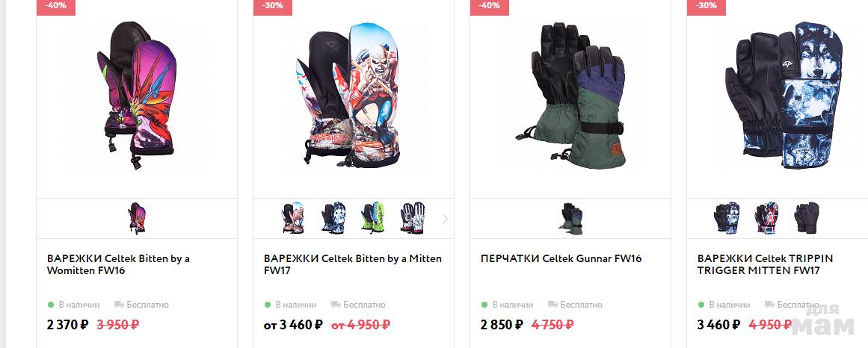The image size is (868, 348).
Task: Select first color thumbnail of Bitten by a Mitten
Action: [x=293, y=218]
